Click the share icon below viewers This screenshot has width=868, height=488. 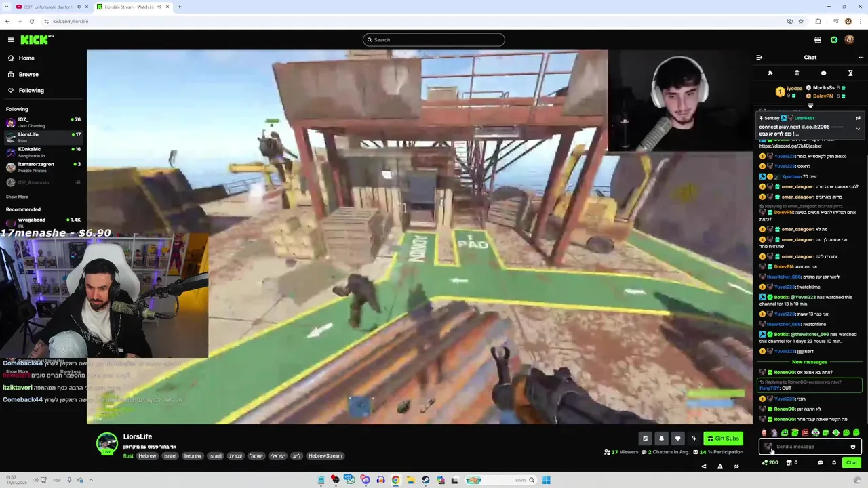point(703,466)
